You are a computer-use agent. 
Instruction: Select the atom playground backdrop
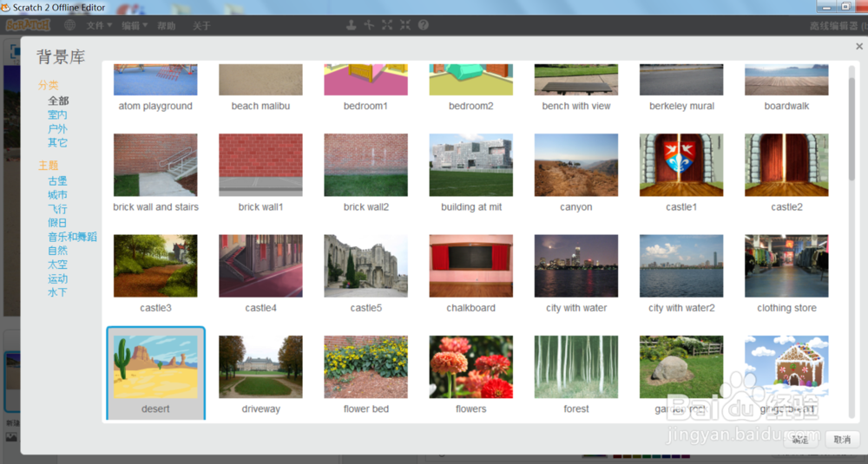155,88
